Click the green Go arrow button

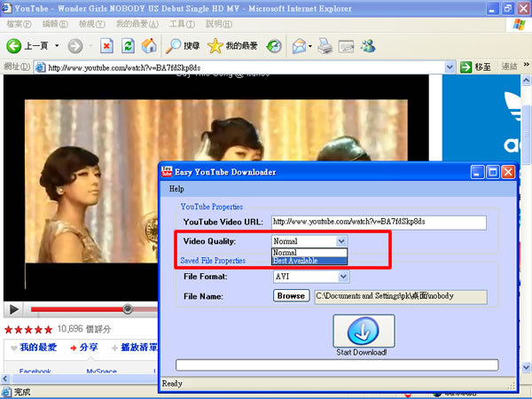tap(465, 67)
